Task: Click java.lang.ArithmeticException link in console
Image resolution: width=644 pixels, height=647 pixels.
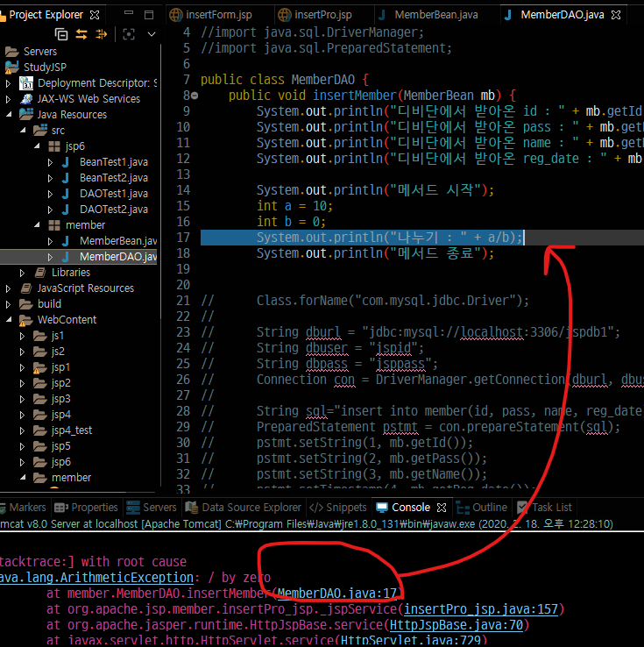Action: tap(96, 578)
